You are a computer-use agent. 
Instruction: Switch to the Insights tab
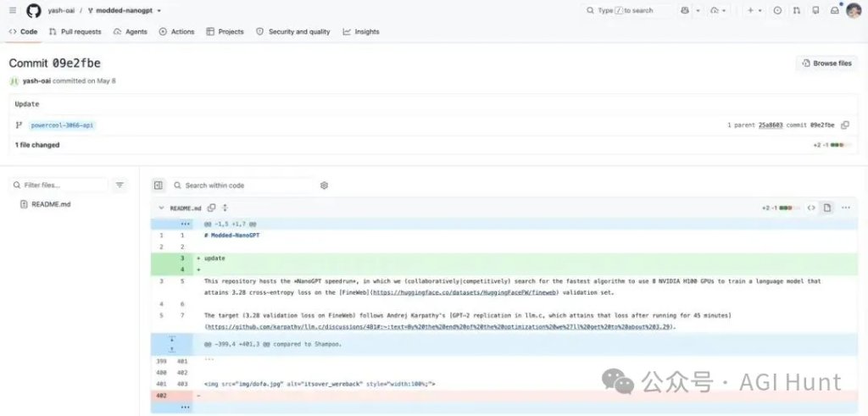point(361,31)
